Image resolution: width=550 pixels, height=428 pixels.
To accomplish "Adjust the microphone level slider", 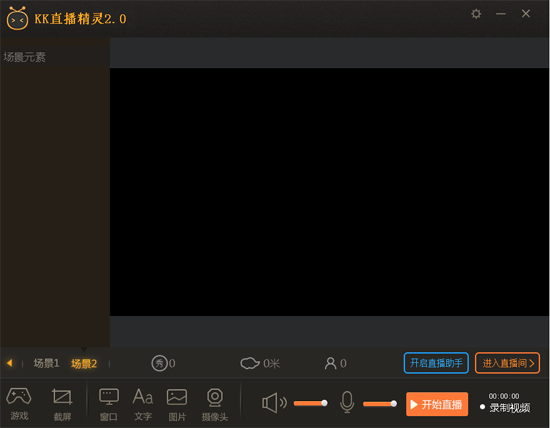I will [x=380, y=404].
